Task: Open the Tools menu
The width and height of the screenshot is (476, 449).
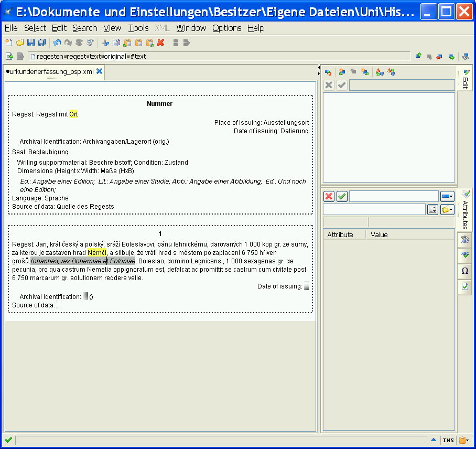Action: (x=138, y=28)
